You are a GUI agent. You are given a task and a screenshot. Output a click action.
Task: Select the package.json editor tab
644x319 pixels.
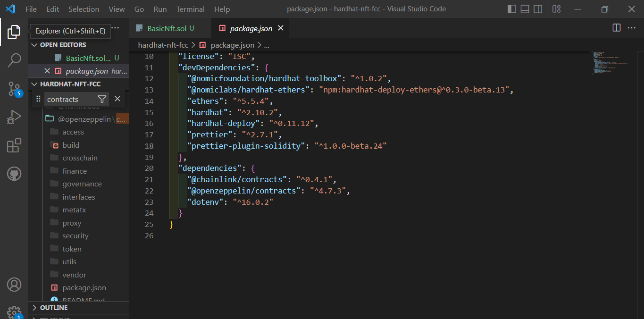point(251,28)
